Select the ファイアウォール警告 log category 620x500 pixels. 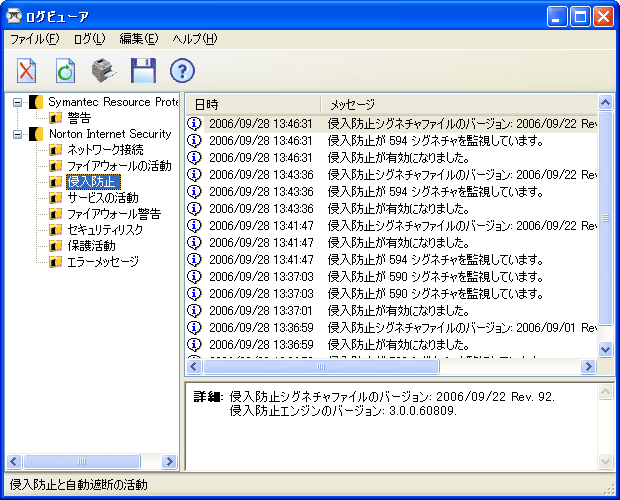(x=114, y=214)
